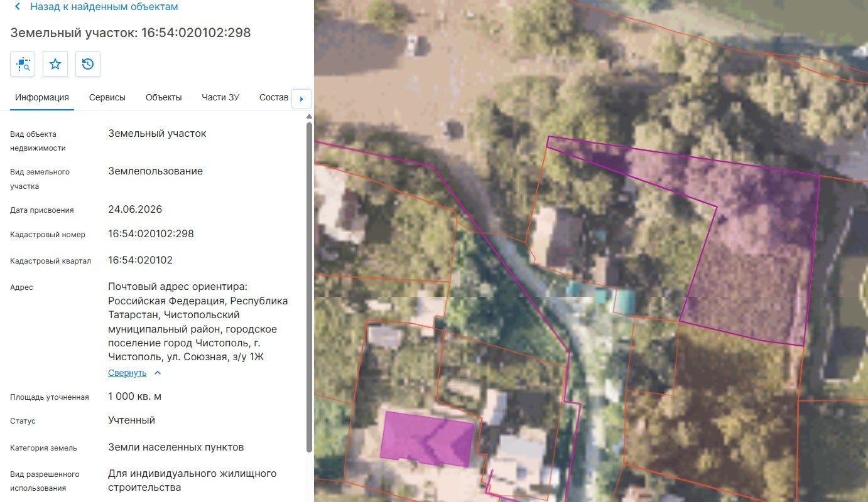Click the Кадастровый номер value
The image size is (868, 502).
pos(151,234)
